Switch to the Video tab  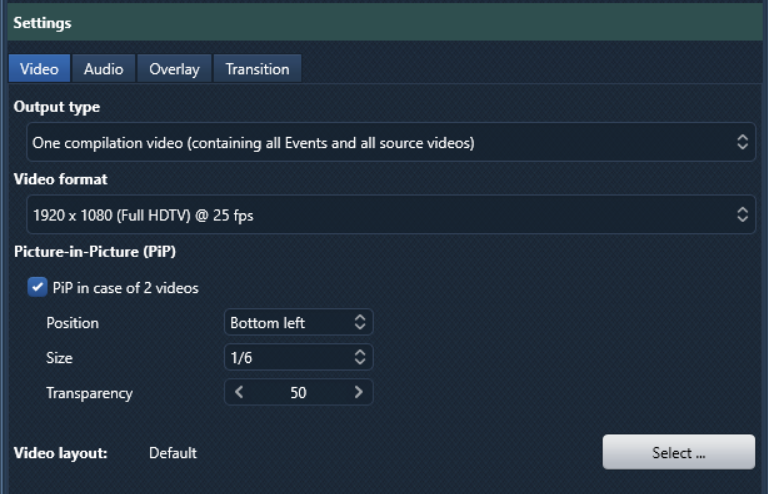(39, 69)
